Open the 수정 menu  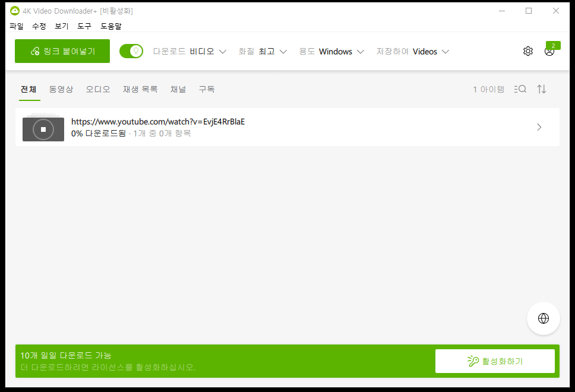[x=39, y=26]
